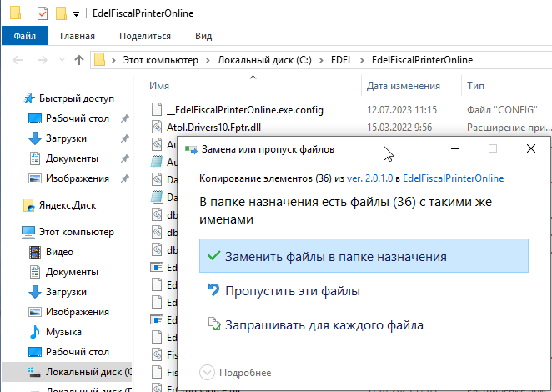Click the Видео film icon
The width and height of the screenshot is (552, 392).
(x=35, y=252)
